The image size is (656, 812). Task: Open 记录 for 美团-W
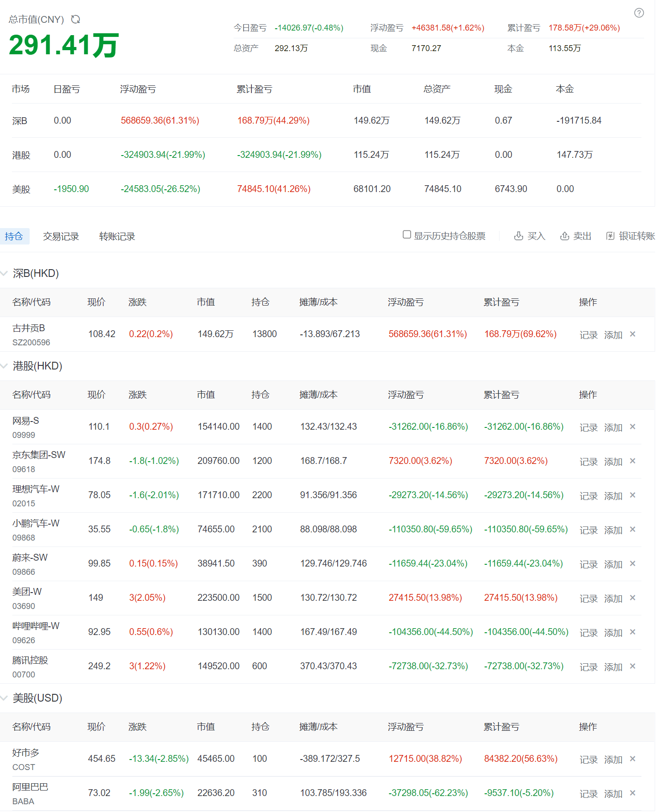coord(588,599)
